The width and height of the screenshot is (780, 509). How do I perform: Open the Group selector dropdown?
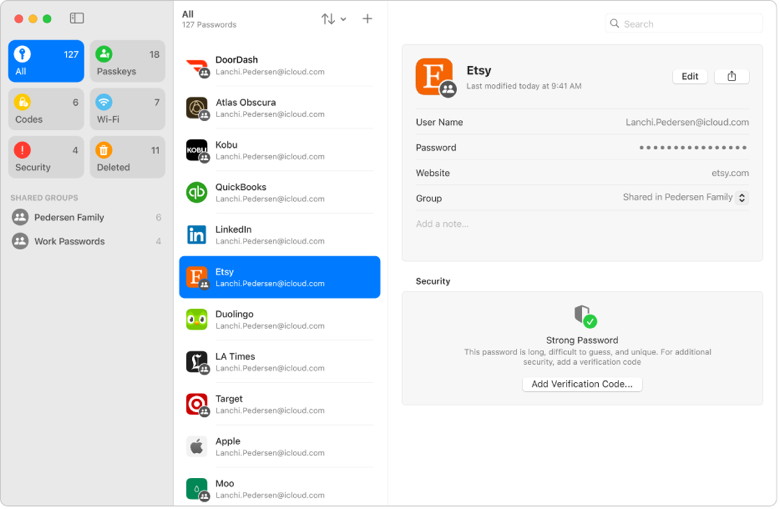[x=742, y=198]
